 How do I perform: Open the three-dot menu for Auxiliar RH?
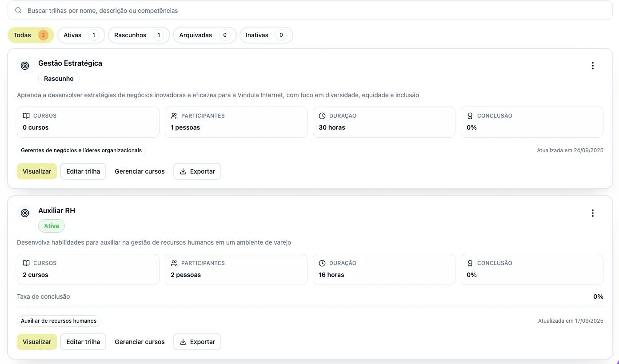coord(592,213)
